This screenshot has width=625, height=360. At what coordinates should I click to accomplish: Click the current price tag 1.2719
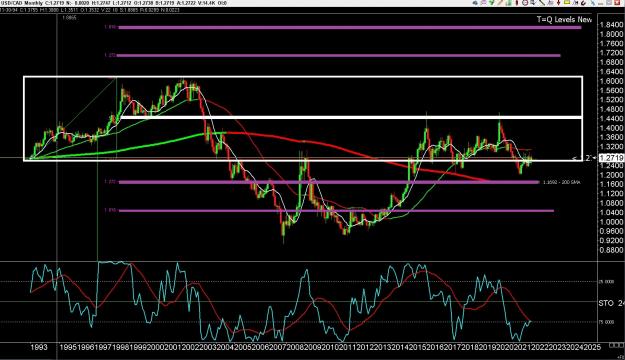point(611,158)
